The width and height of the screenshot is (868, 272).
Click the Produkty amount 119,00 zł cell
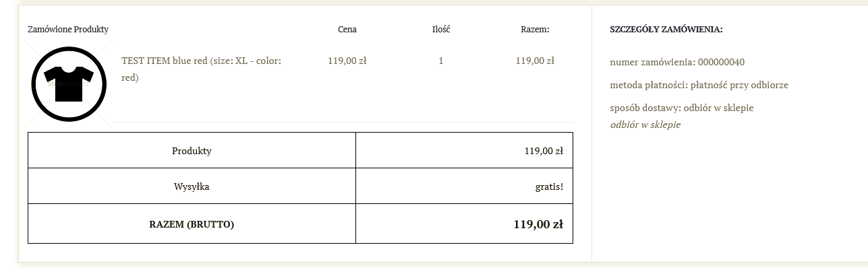click(543, 151)
